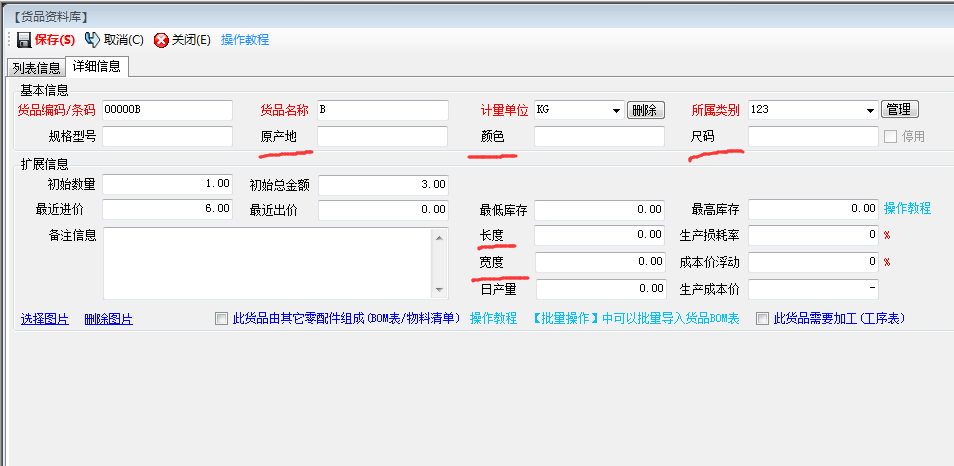The height and width of the screenshot is (466, 954).
Task: Enable the BOM表 component checkbox
Action: (222, 319)
